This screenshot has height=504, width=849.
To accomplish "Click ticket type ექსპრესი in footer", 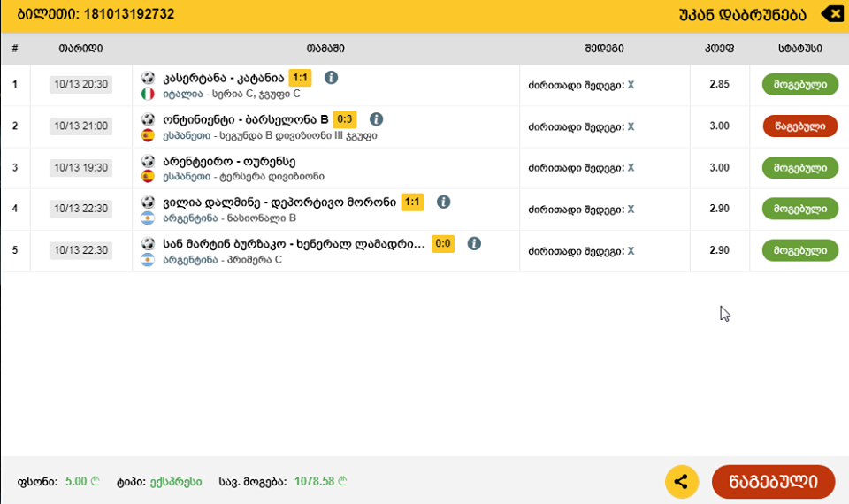I will click(176, 481).
